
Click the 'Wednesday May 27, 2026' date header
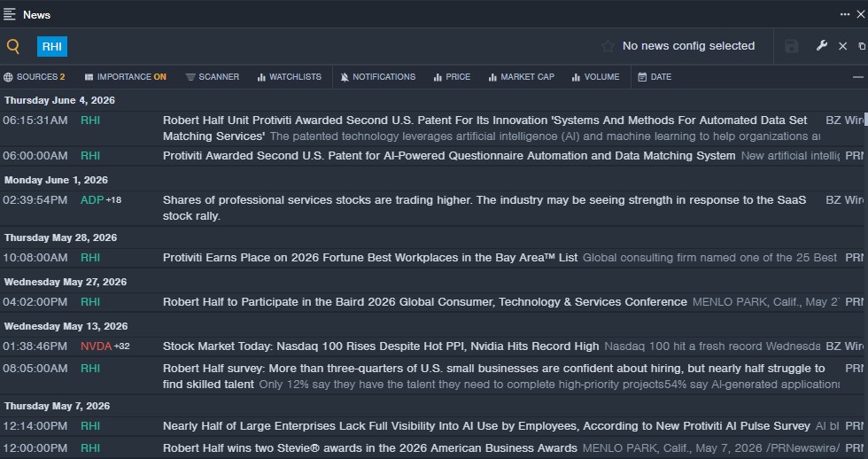coord(66,282)
